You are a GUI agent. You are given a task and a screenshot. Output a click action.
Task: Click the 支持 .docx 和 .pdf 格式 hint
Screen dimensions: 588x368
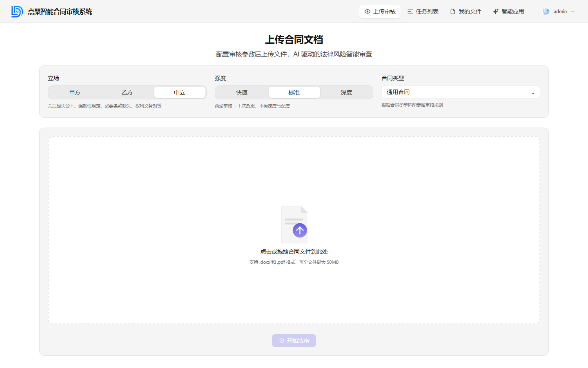pyautogui.click(x=294, y=262)
